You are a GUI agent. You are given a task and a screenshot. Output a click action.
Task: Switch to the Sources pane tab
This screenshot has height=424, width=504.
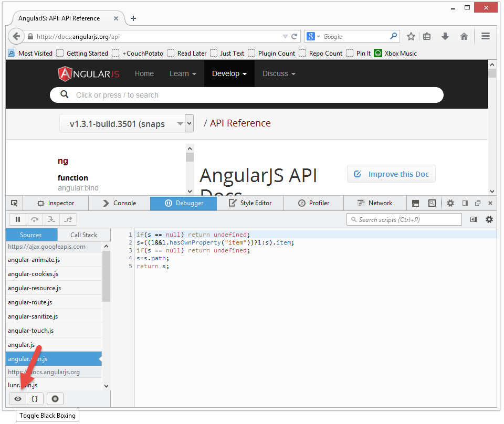[x=31, y=235]
